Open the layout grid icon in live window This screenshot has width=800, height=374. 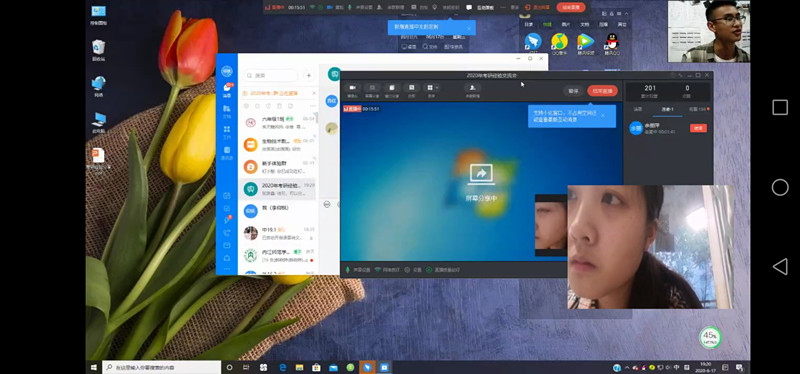(x=430, y=88)
